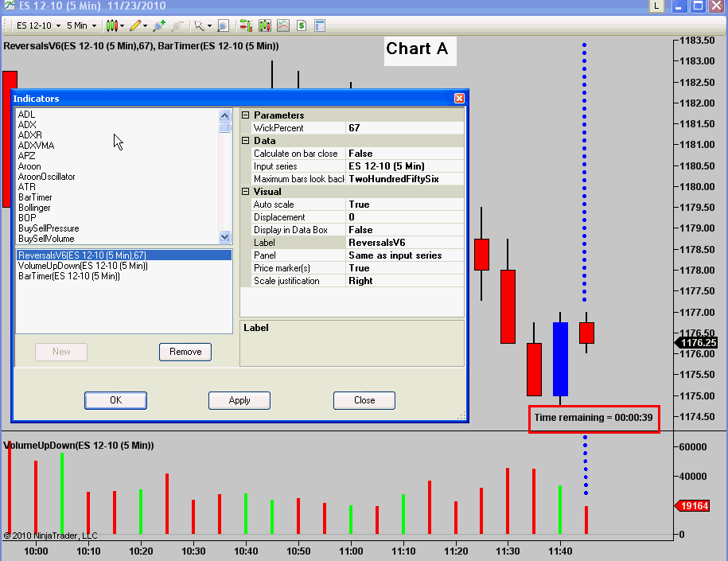Screen dimensions: 728x561
Task: Open the Strategies dollar-sign icon
Action: click(x=302, y=26)
